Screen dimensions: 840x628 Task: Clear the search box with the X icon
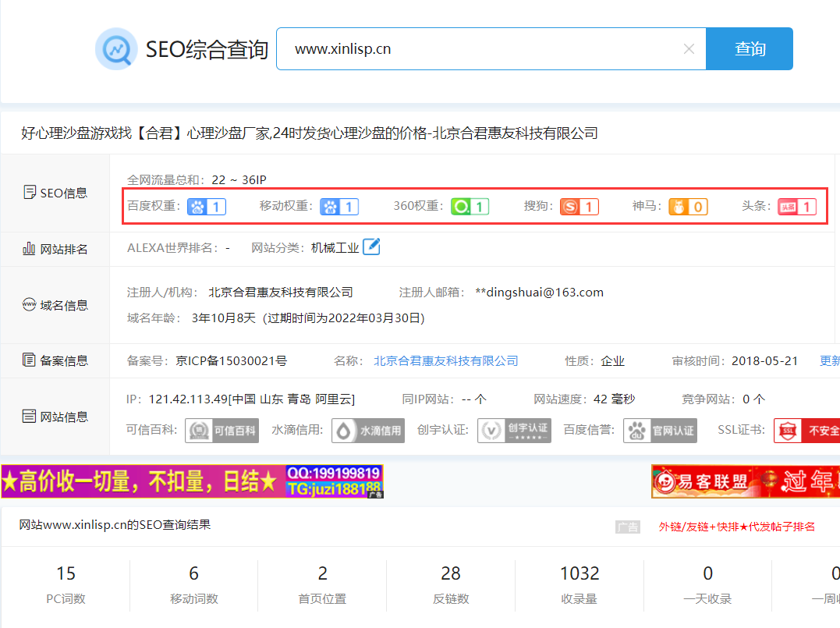689,49
